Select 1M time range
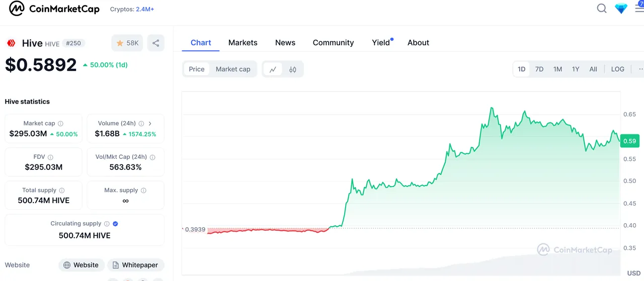 pos(557,69)
